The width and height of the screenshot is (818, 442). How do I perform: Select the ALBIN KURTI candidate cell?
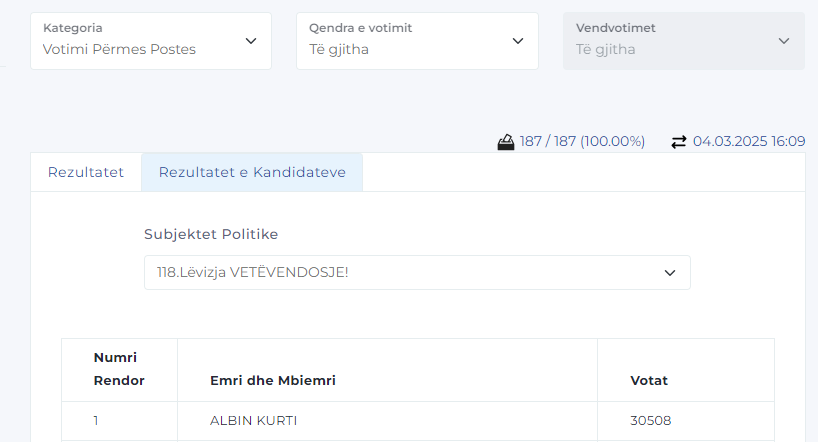[254, 421]
